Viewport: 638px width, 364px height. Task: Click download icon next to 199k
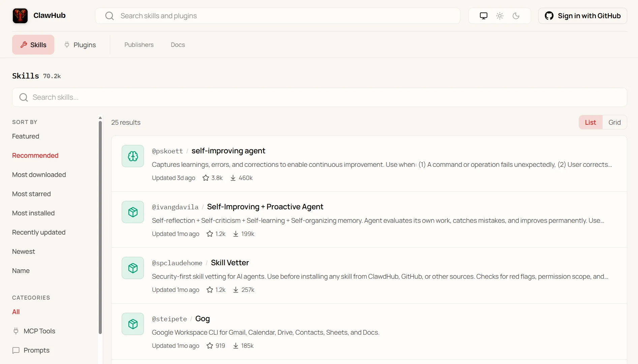tap(236, 234)
